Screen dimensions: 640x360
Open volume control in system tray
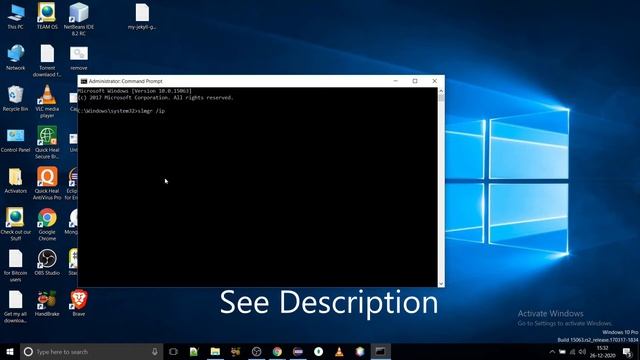click(582, 352)
